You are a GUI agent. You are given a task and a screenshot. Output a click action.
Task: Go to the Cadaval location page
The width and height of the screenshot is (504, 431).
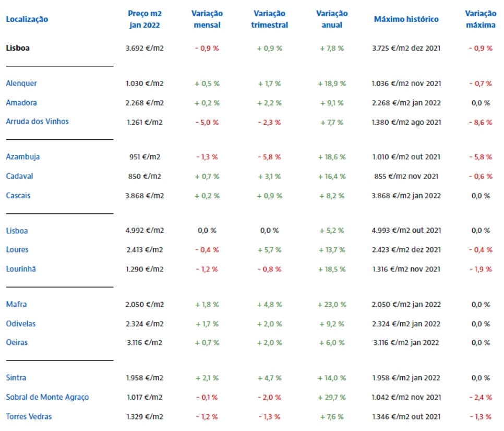[19, 176]
